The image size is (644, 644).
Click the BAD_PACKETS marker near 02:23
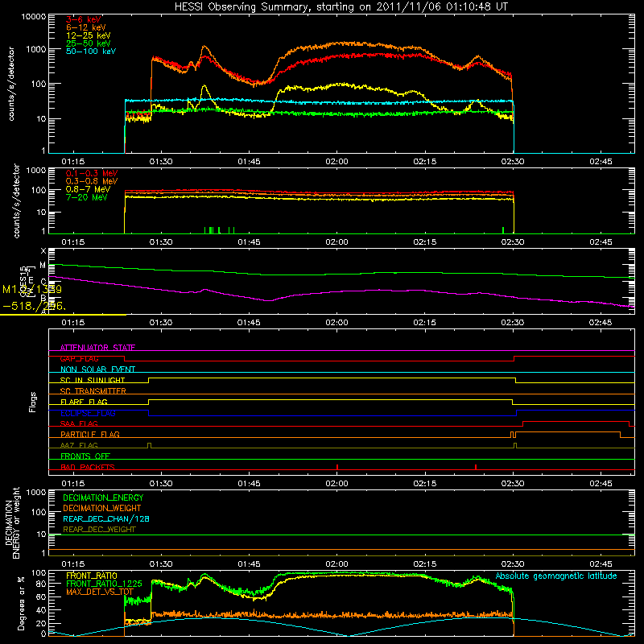click(x=476, y=467)
